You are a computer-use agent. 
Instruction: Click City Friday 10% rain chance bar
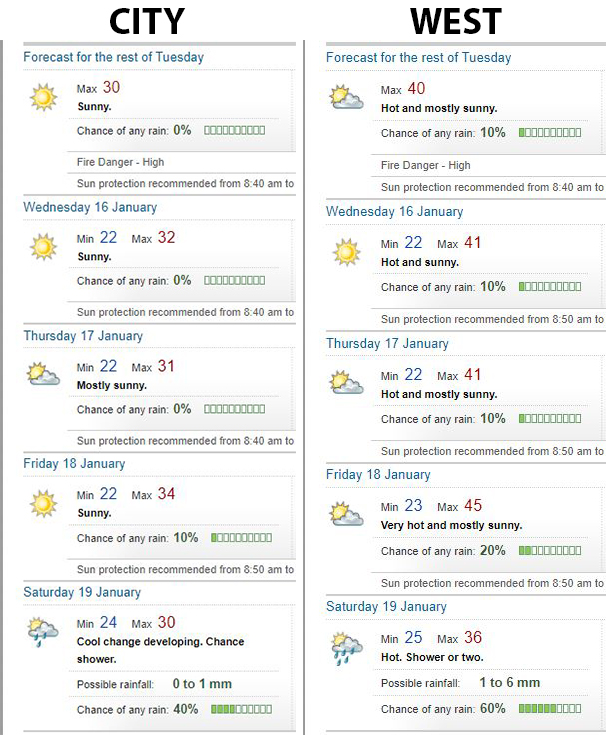[x=241, y=537]
